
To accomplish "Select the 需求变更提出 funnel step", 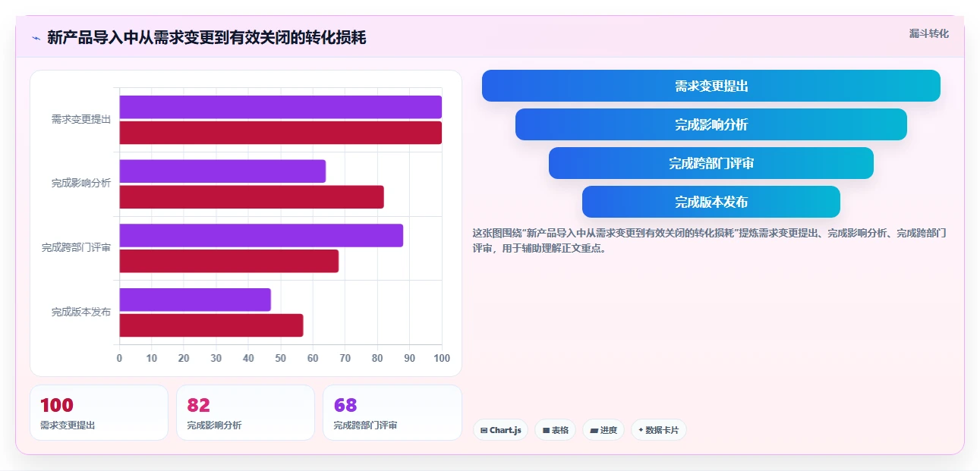I will click(x=711, y=86).
